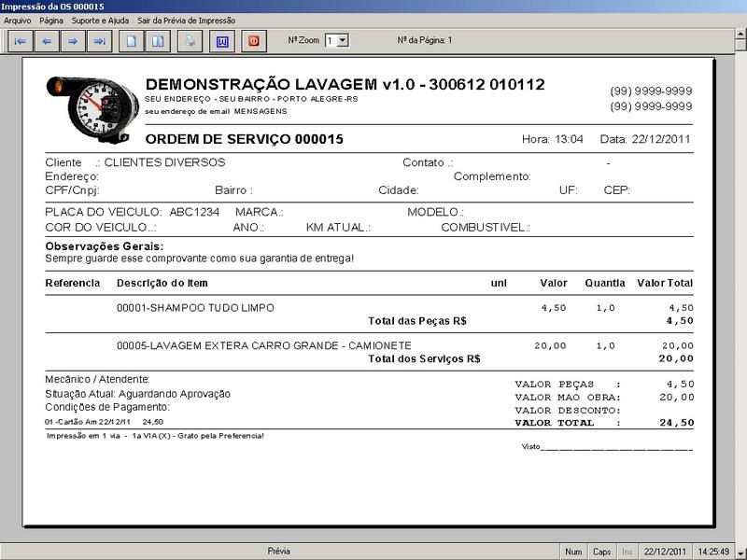Switch to single page view
This screenshot has width=747, height=560.
click(133, 41)
